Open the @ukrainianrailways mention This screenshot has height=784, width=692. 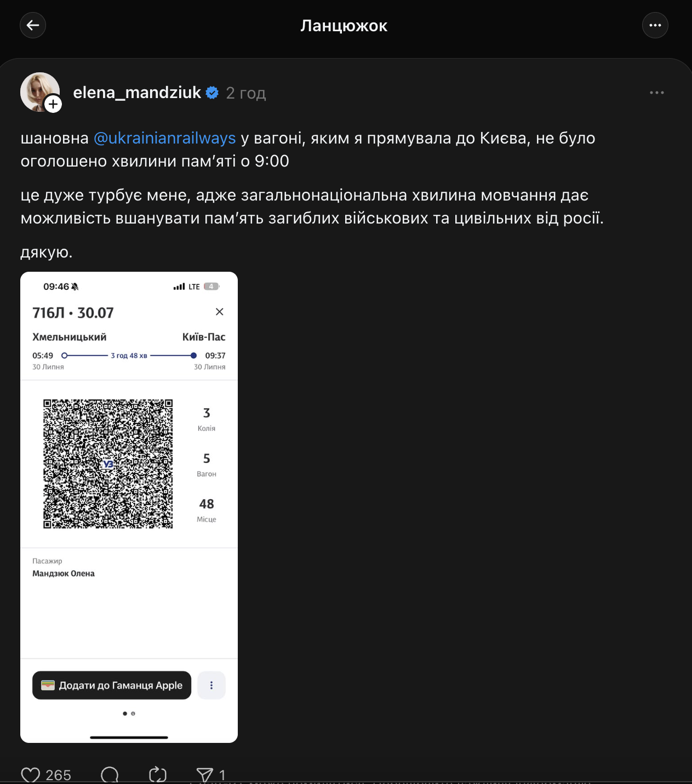[x=164, y=138]
